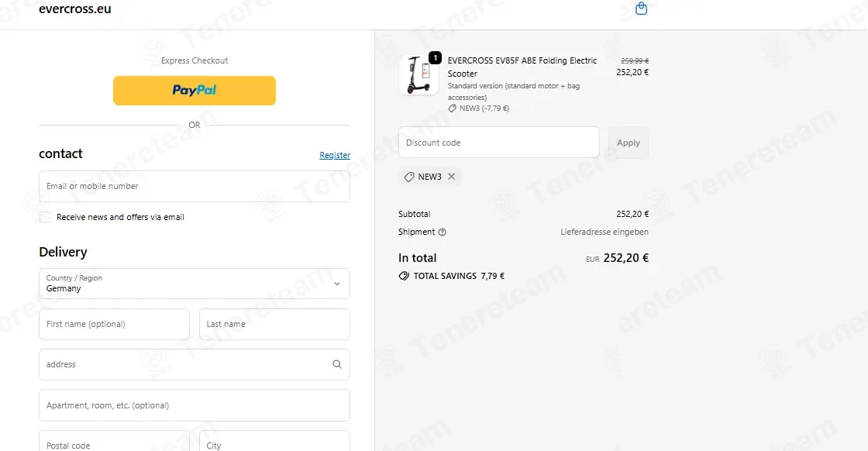Focus the Last name field
This screenshot has height=451, width=868.
tap(274, 324)
